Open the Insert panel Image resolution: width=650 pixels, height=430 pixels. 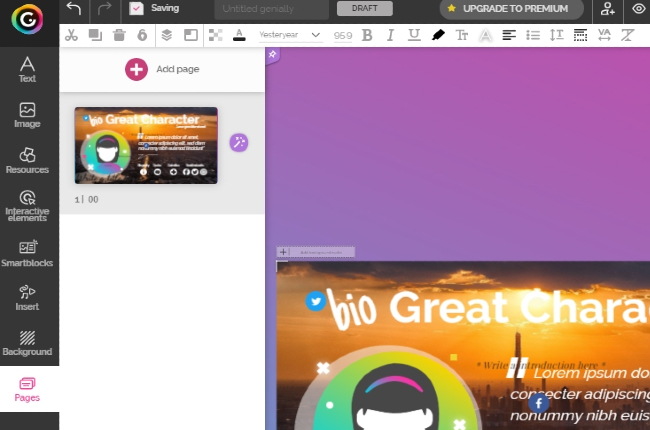tap(27, 298)
